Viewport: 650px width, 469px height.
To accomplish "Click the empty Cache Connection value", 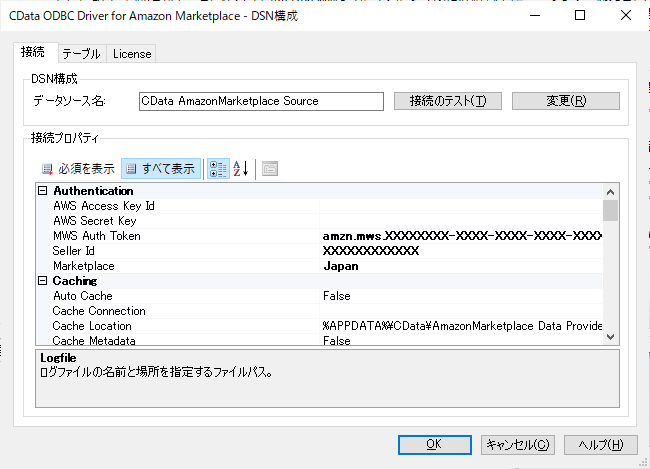I will click(x=461, y=311).
